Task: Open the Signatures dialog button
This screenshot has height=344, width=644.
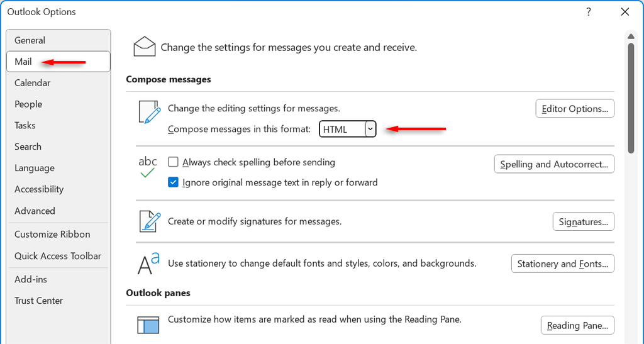Action: [583, 221]
